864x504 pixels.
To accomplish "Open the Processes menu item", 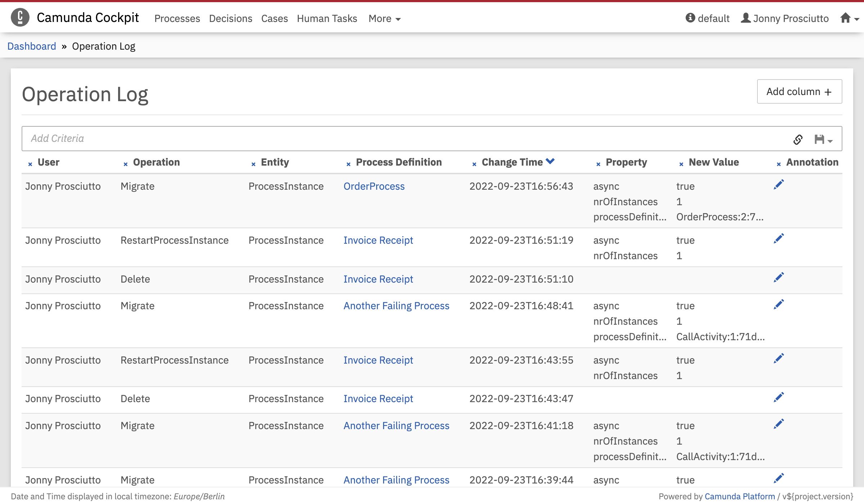I will pos(177,18).
